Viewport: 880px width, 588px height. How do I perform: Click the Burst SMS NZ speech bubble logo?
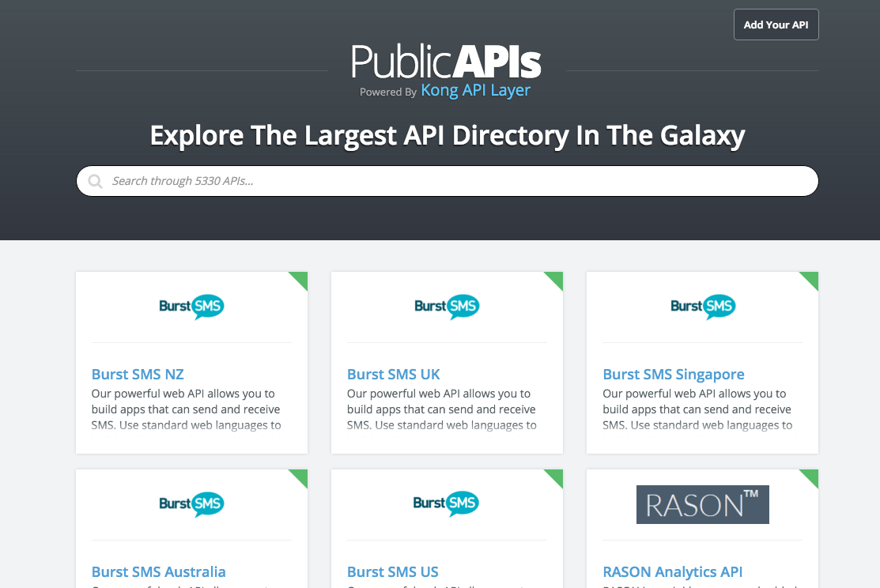coord(191,306)
